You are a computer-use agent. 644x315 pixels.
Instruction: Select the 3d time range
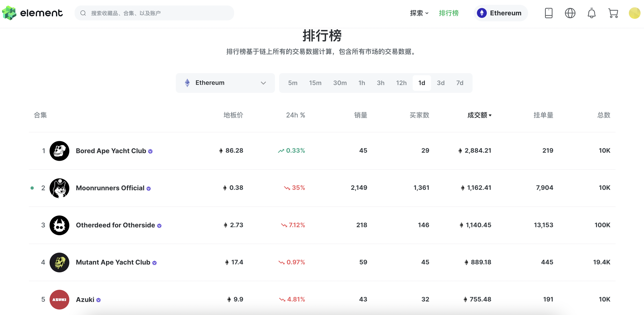tap(441, 83)
